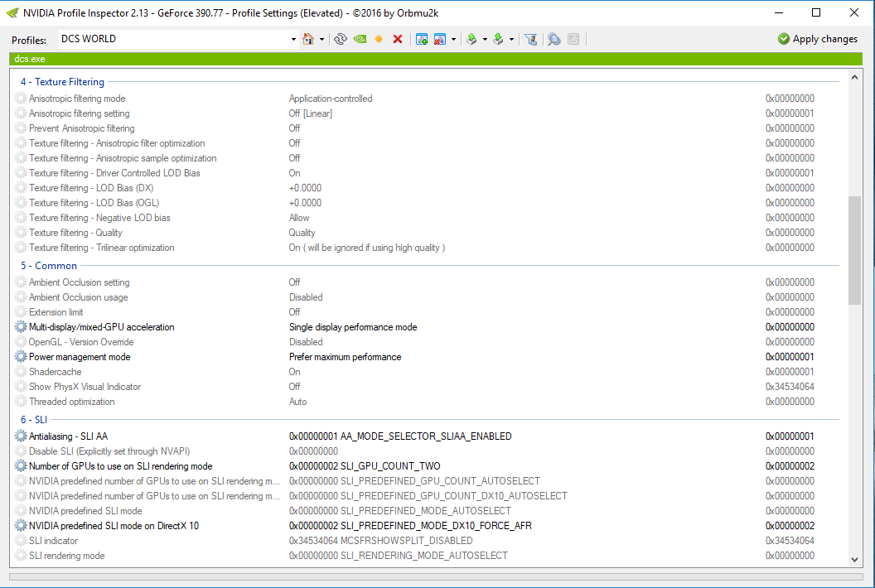Select SLI rendering mode row
Viewport: 875px width, 588px height.
click(x=427, y=556)
